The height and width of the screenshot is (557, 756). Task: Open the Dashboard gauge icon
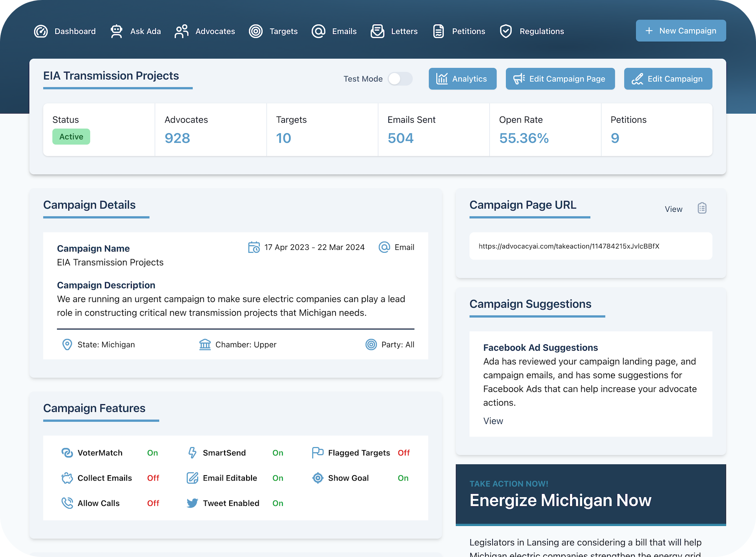point(41,31)
